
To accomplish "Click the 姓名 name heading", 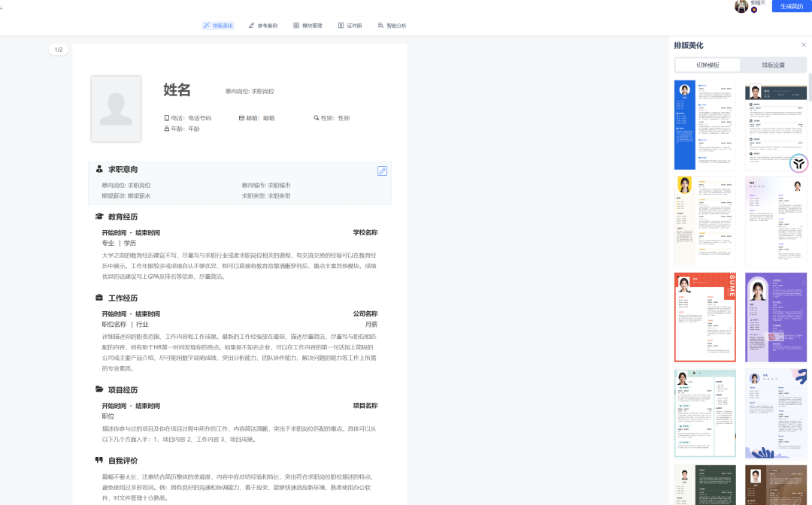I will 177,90.
